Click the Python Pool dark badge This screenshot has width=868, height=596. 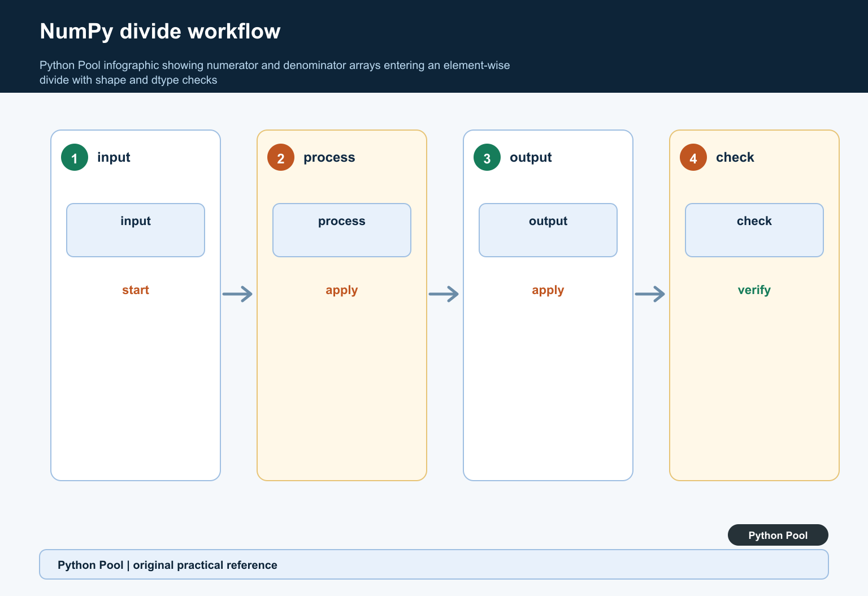pos(778,535)
